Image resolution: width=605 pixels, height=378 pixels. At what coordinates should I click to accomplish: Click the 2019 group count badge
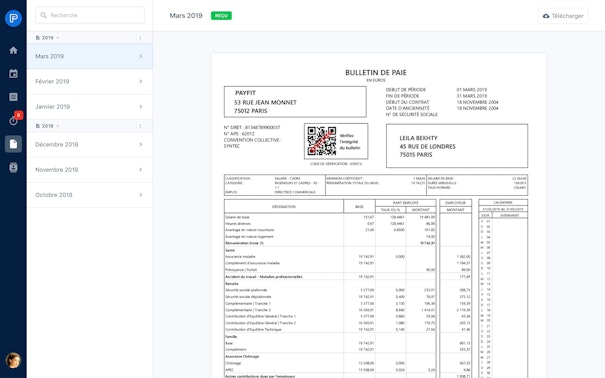[140, 37]
